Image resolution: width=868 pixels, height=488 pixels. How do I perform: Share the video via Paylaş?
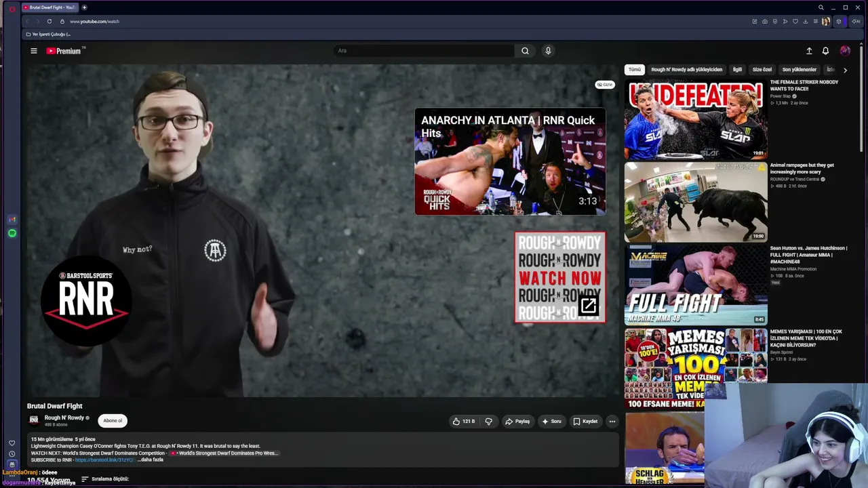pyautogui.click(x=517, y=422)
